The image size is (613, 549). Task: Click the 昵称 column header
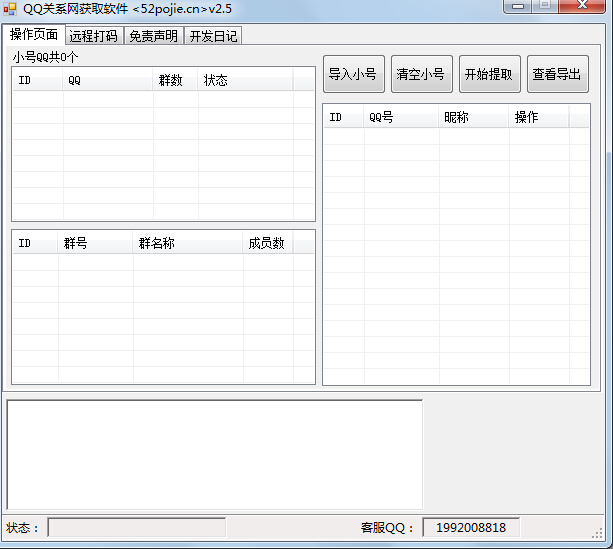tap(474, 117)
